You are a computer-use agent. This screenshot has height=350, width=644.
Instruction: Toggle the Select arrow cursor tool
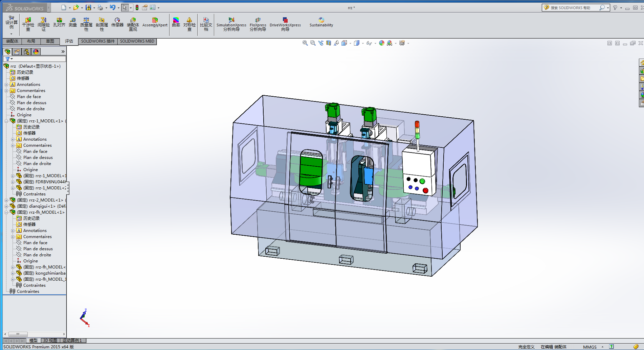(x=125, y=7)
